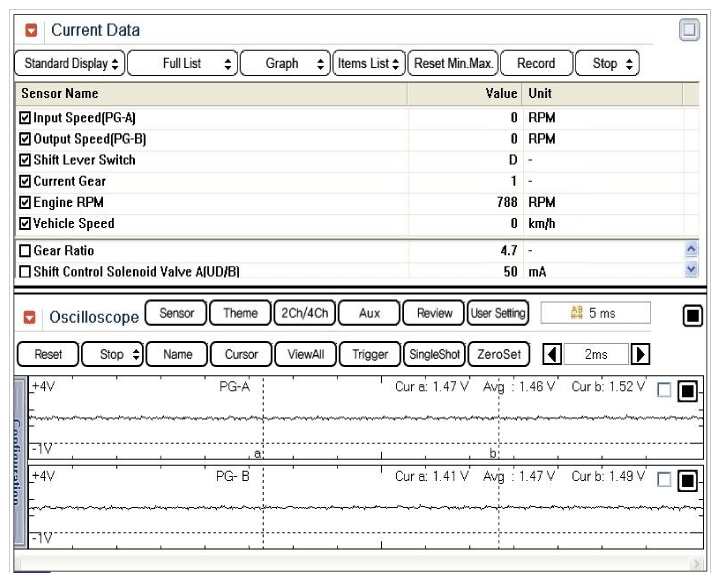Viewport: 720px width, 582px height.
Task: Collapse the Oscilloscope panel arrow icon
Action: [x=29, y=317]
